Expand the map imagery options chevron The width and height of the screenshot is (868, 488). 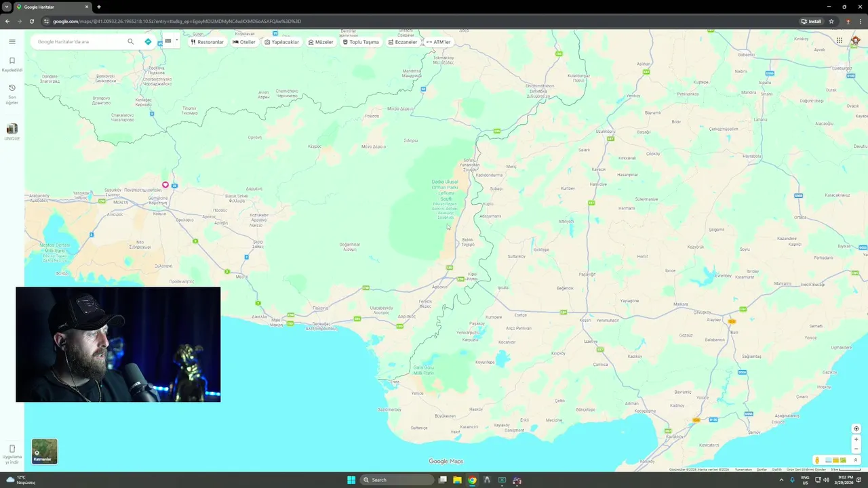pyautogui.click(x=856, y=460)
